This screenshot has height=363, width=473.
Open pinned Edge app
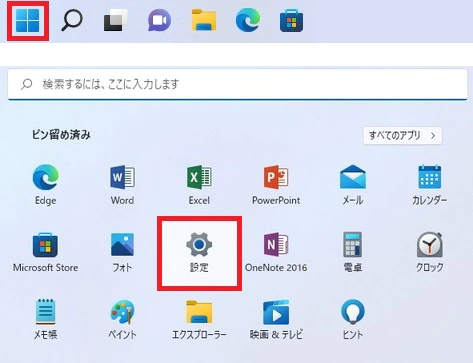click(x=46, y=184)
